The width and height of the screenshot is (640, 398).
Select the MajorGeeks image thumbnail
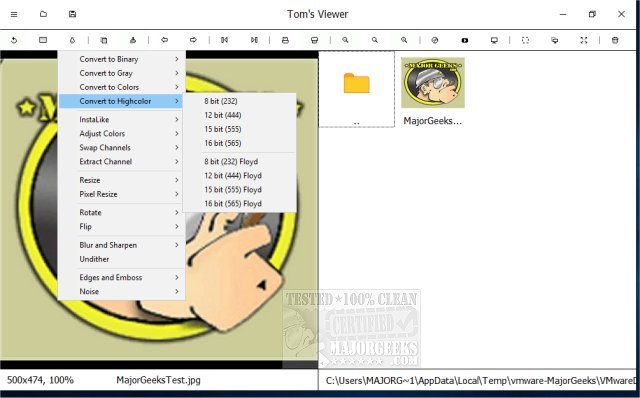(433, 82)
